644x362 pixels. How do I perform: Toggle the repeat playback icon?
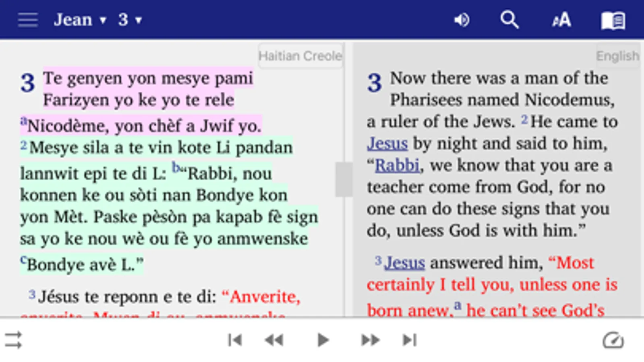[14, 340]
